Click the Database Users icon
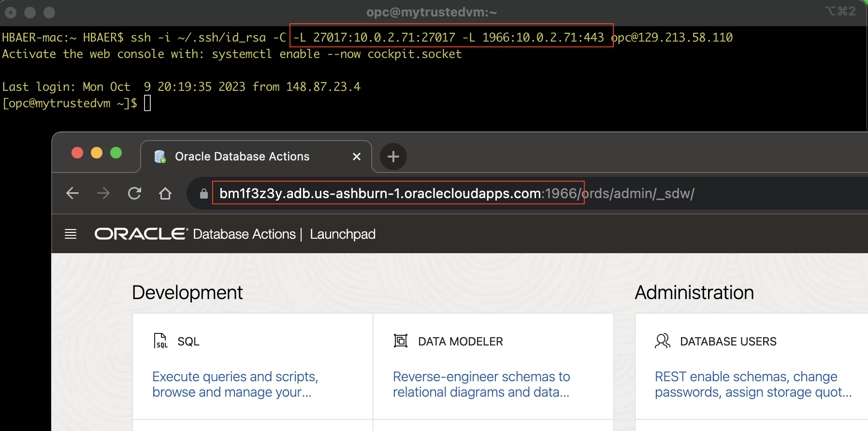 (663, 341)
